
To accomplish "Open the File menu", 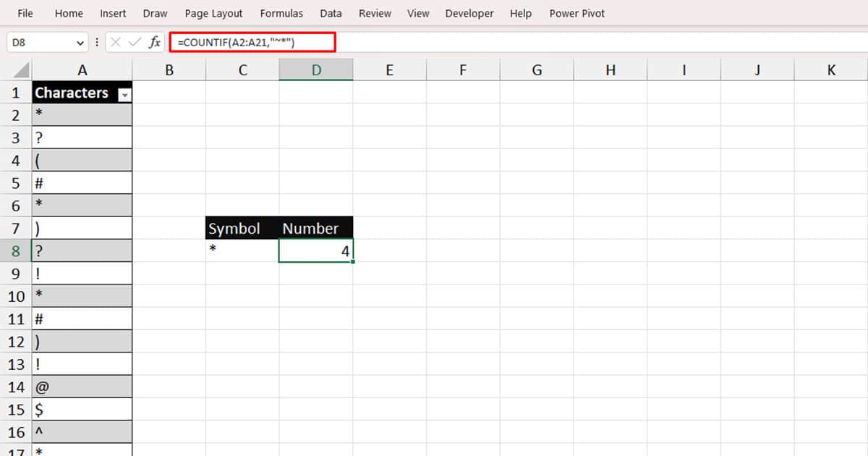I will coord(25,13).
